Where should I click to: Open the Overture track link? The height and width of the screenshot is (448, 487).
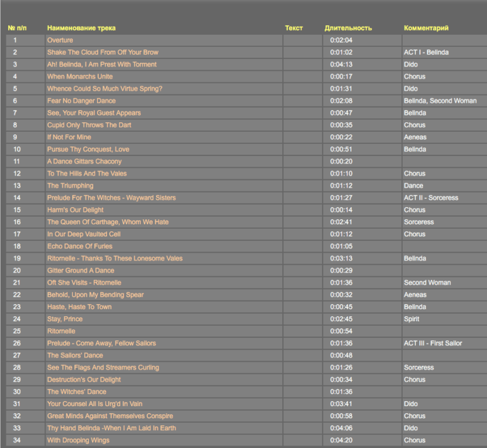click(x=60, y=41)
